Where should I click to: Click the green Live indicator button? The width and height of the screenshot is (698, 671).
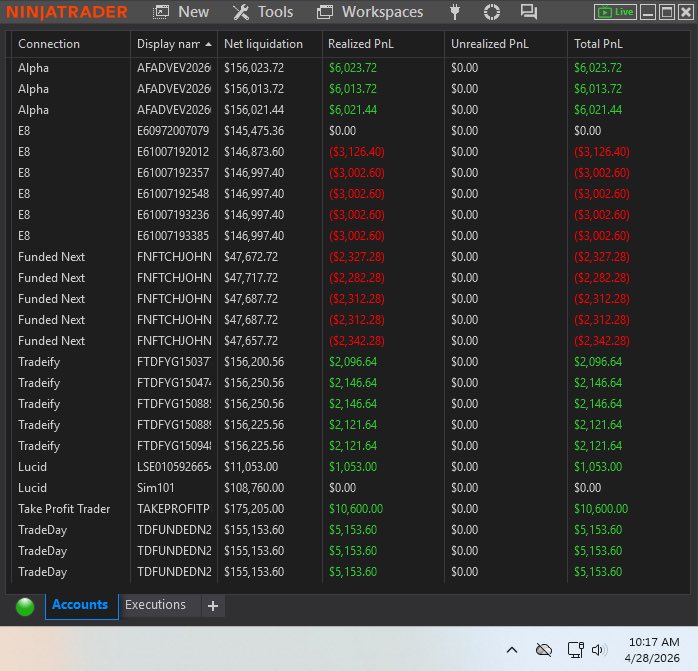[615, 12]
